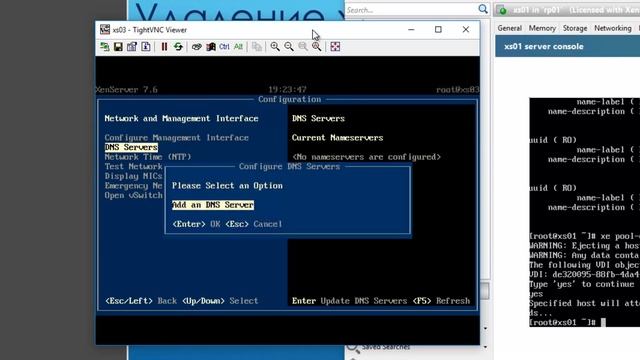Viewport: 640px width, 360px height.
Task: Expand the Saved Searches dropdown arrow
Action: point(485,347)
